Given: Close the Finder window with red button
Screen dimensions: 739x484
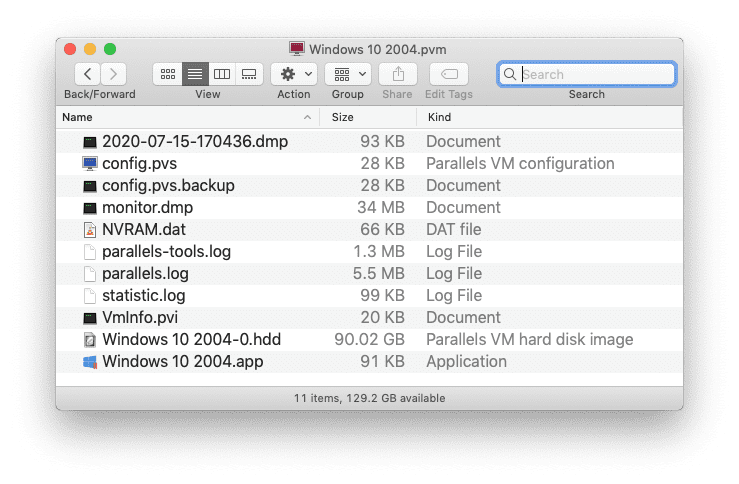Looking at the screenshot, I should pos(70,49).
